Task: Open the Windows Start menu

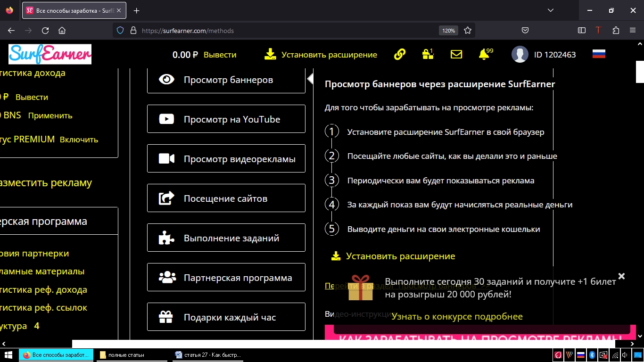Action: click(x=8, y=355)
